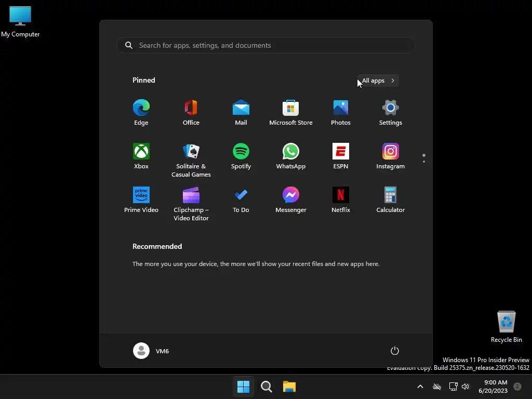Screen dimensions: 532x399
Task: Click the Recommended section heading
Action: (157, 246)
